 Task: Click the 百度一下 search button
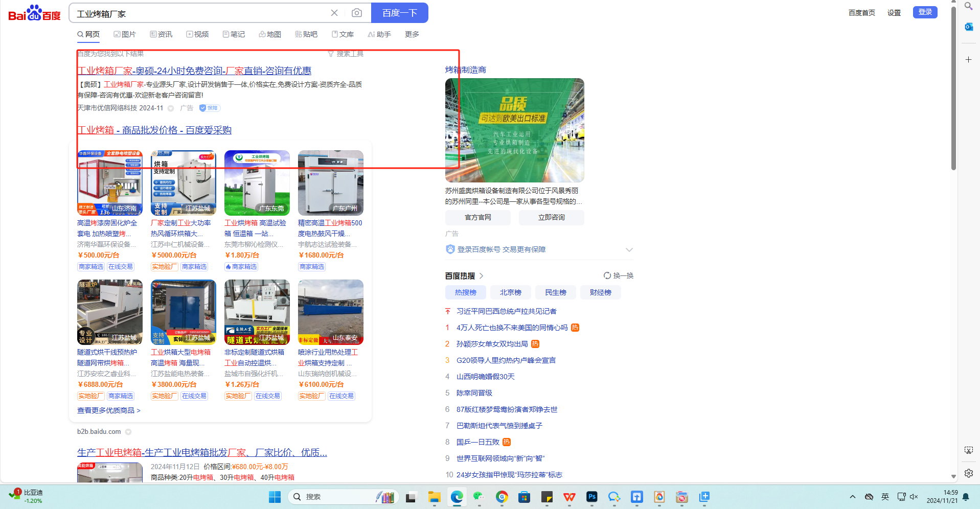coord(400,13)
